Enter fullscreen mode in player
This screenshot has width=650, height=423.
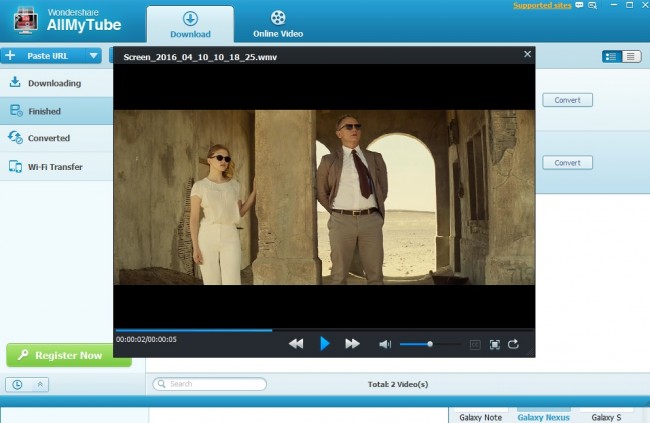[x=495, y=345]
